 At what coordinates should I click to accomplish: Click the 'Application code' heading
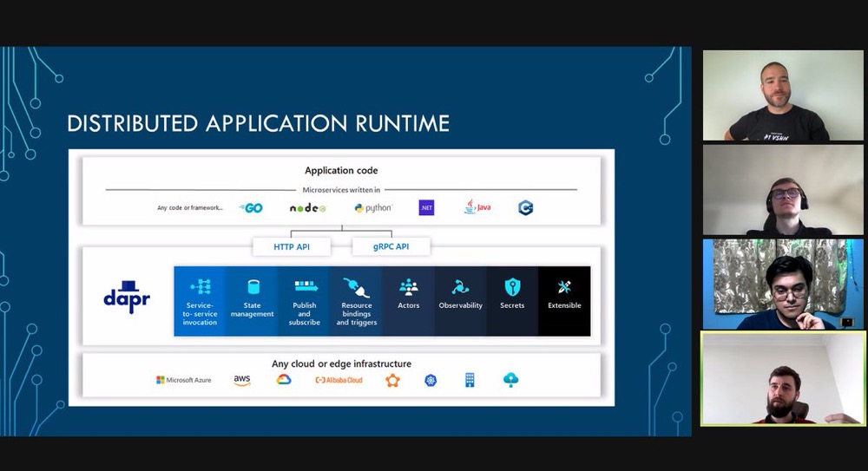341,171
